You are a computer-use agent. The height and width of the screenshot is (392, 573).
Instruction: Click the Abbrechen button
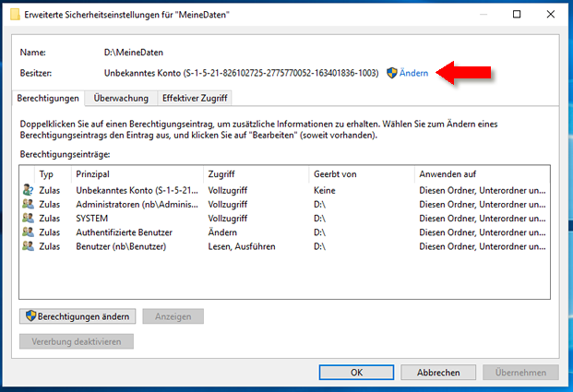[438, 373]
